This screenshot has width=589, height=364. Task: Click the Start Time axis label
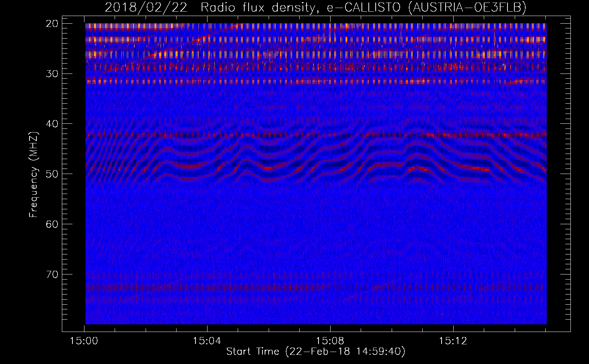click(x=316, y=352)
